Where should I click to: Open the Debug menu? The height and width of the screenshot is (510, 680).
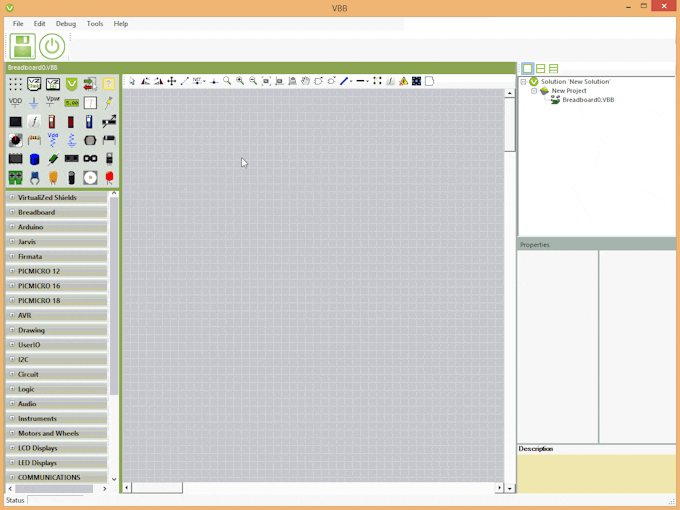coord(66,23)
